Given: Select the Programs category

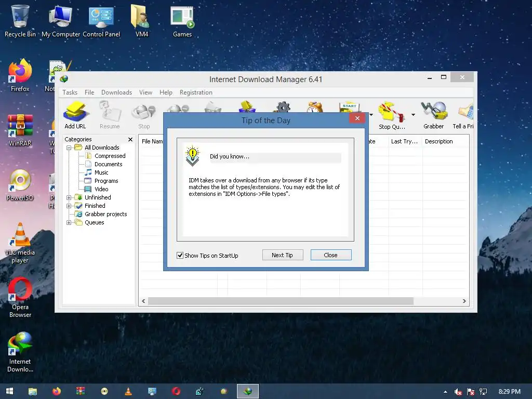Looking at the screenshot, I should tap(106, 181).
